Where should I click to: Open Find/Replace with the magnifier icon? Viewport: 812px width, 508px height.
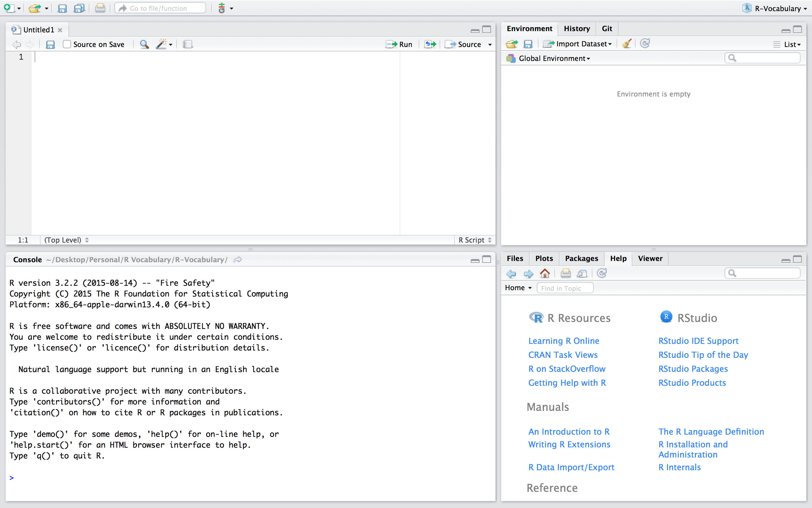tap(144, 44)
